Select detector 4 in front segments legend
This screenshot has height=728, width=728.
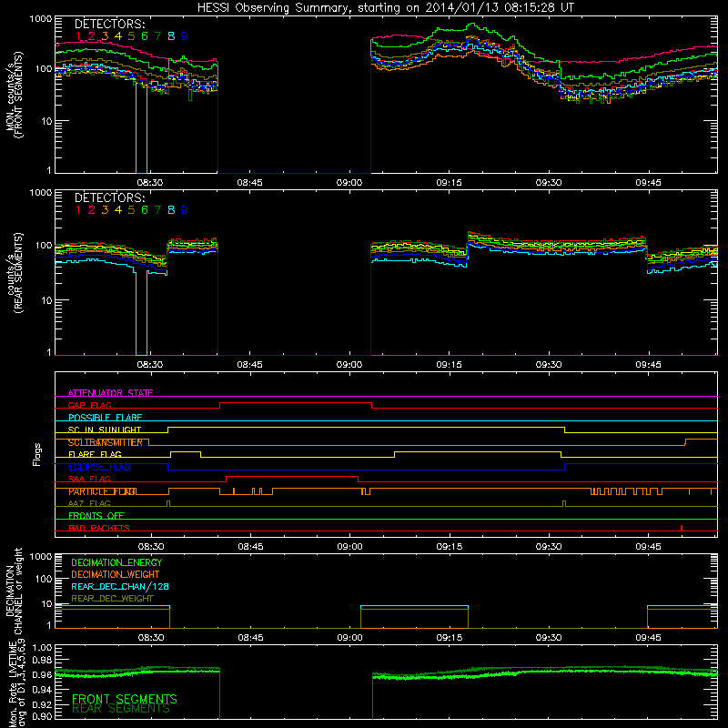coord(118,36)
